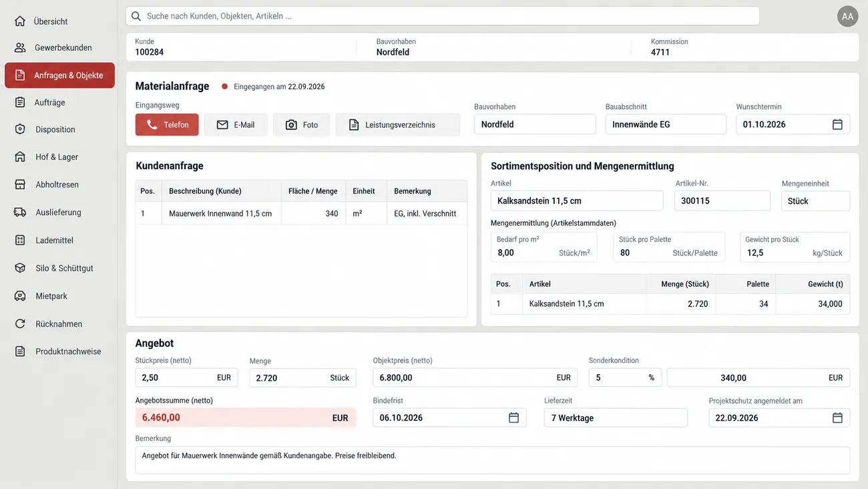Click the Mengeneinheit field Stück

tap(815, 201)
